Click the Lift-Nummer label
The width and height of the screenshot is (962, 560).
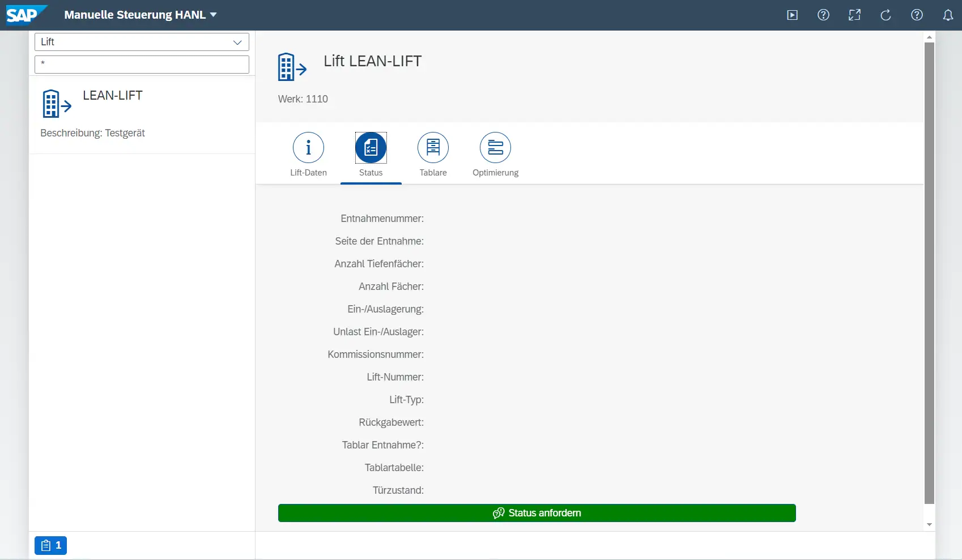click(395, 377)
